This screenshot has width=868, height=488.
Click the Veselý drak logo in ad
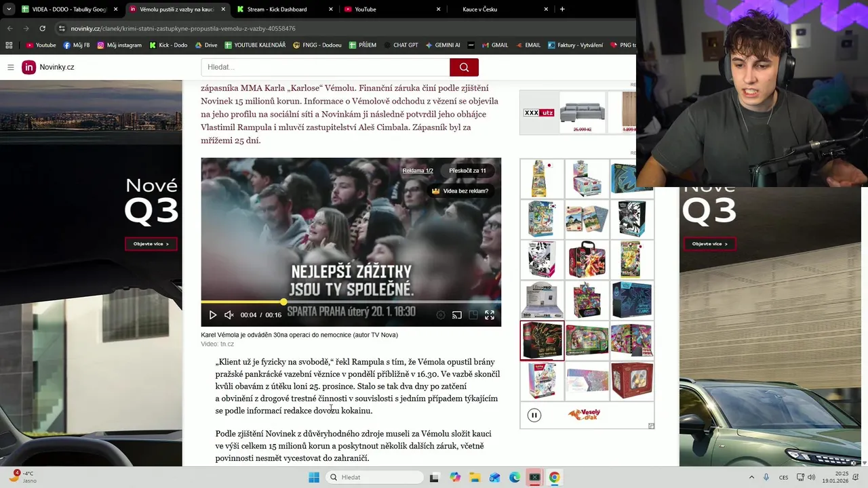584,415
